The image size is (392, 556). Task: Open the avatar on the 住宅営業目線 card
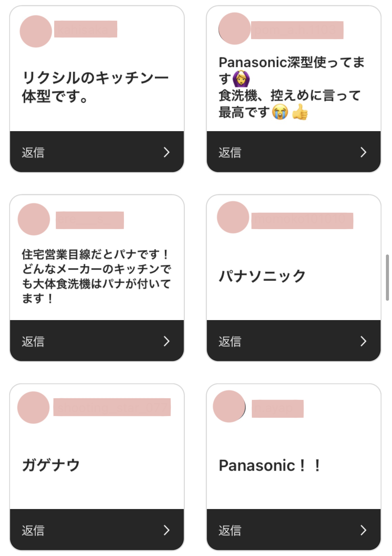coord(34,219)
